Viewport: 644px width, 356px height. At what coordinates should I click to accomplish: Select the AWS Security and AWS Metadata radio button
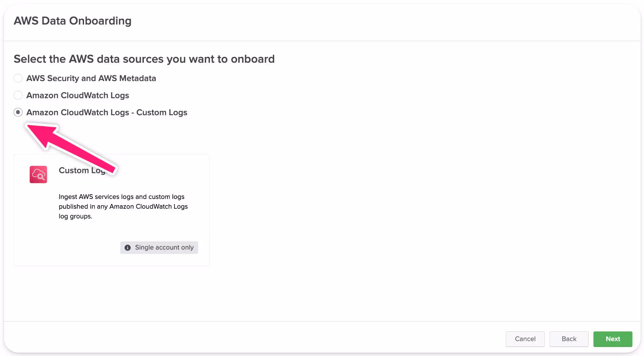[x=18, y=78]
